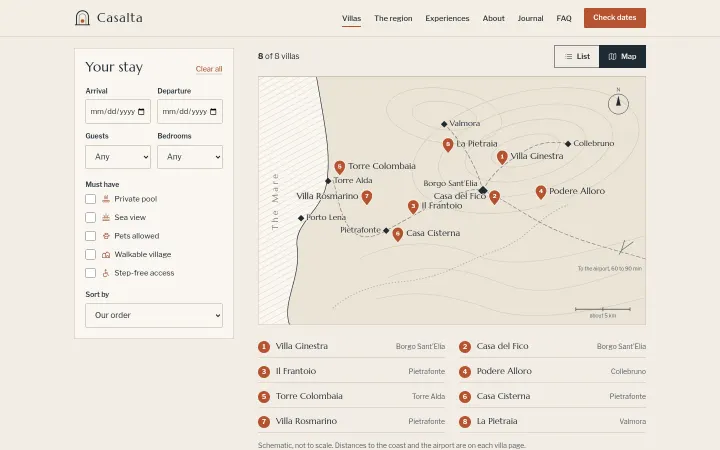The image size is (720, 450).
Task: Open the Guests dropdown
Action: tap(118, 157)
